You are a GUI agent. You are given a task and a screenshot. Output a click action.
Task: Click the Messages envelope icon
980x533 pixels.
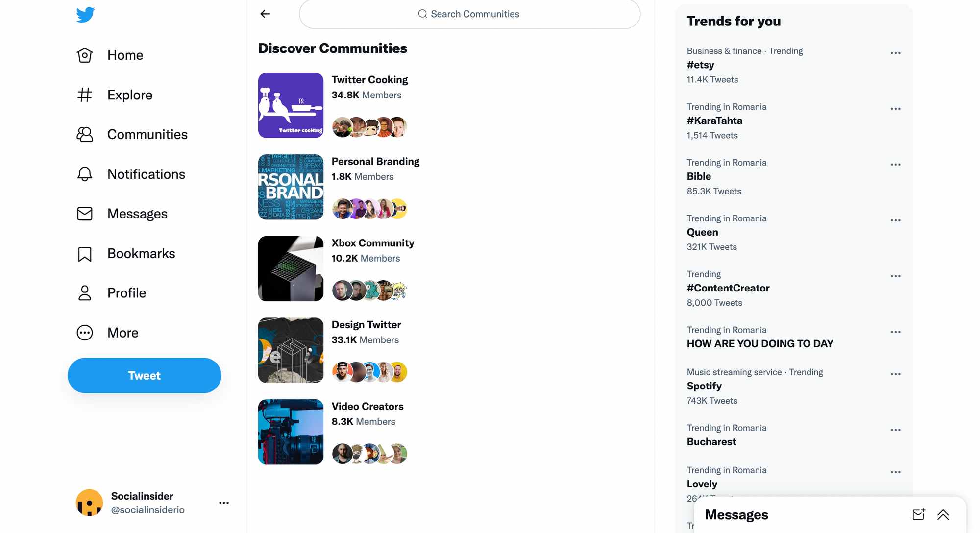pyautogui.click(x=85, y=214)
